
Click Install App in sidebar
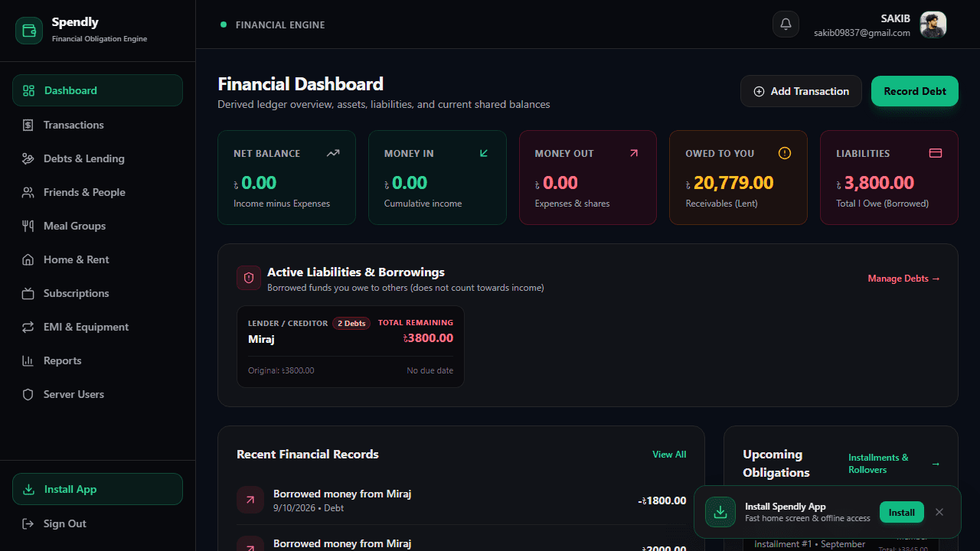click(97, 489)
